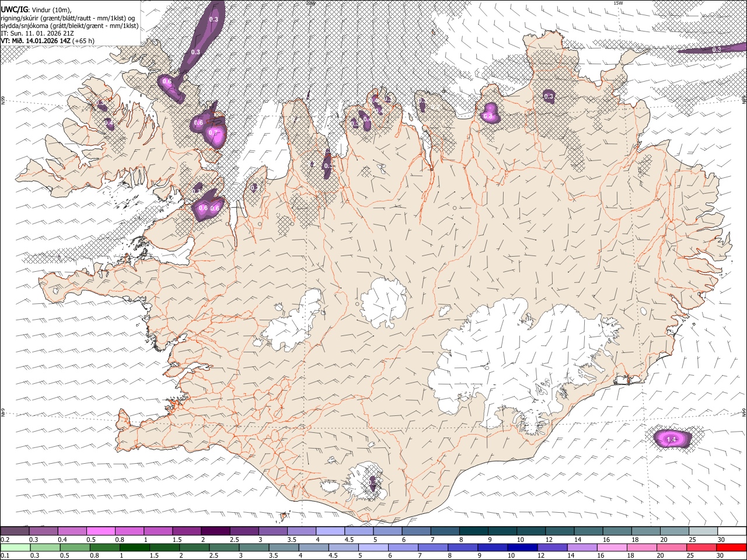Pick the 3.5 swatch in upper legend row
This screenshot has height=560, width=747.
301,531
